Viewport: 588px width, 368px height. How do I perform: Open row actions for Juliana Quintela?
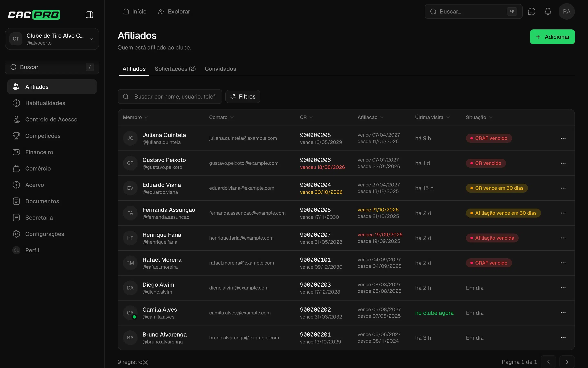pyautogui.click(x=563, y=138)
